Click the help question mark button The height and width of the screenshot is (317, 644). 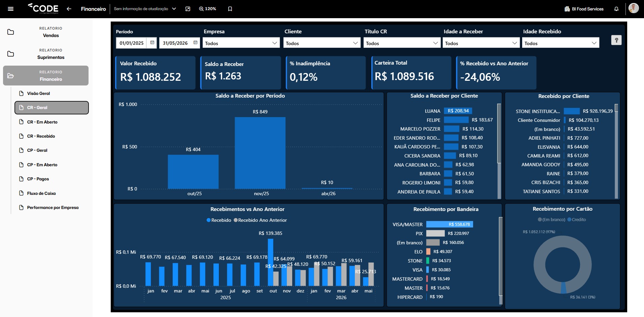[616, 40]
